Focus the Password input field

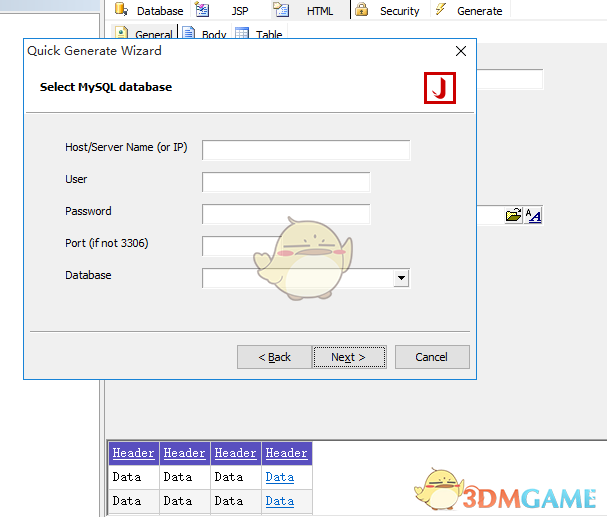(x=286, y=214)
